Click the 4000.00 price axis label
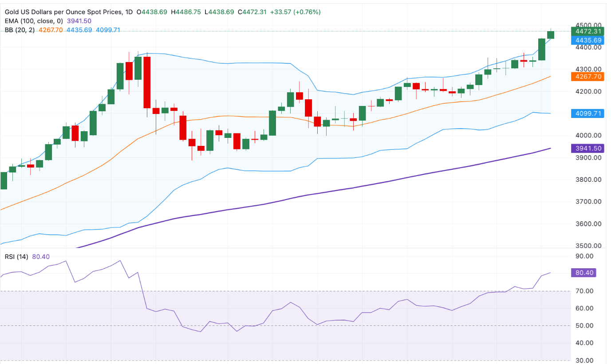This screenshot has height=364, width=611. [x=587, y=136]
